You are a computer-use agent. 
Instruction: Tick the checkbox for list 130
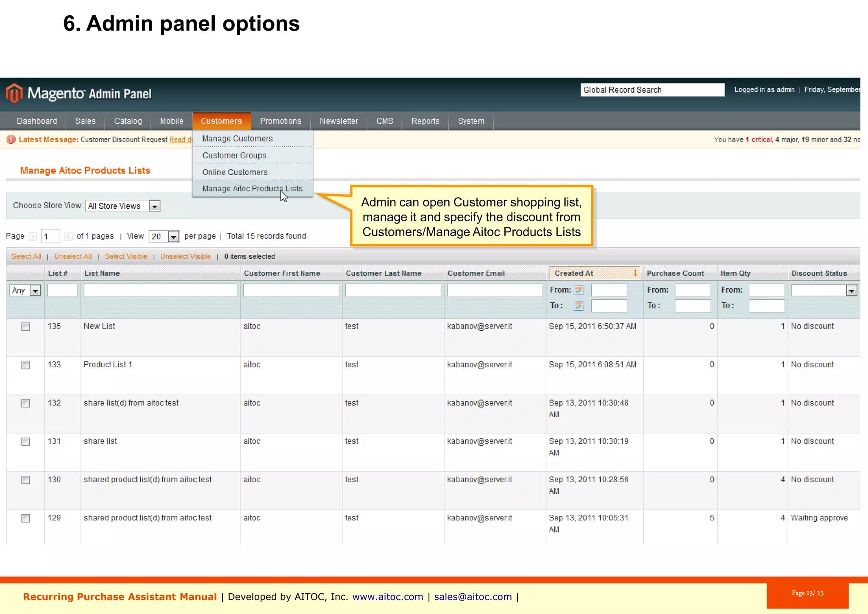26,480
